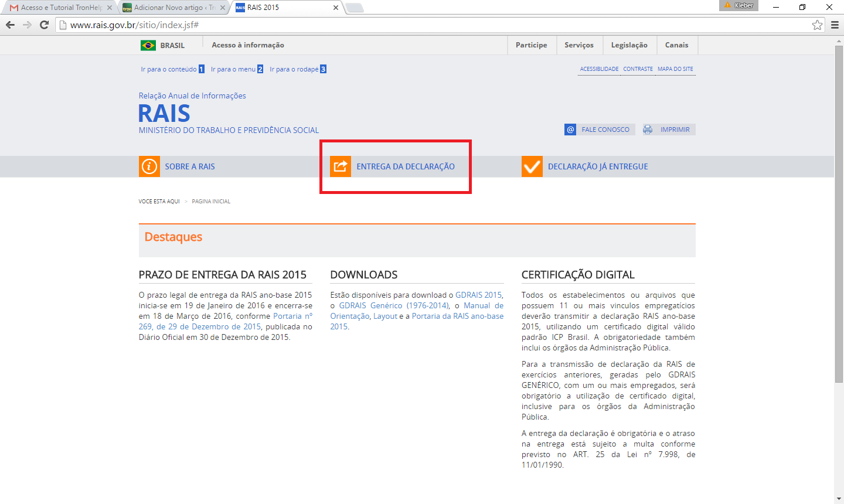Screen dimensions: 844x504
Task: Open the Serviços menu in the top bar
Action: pyautogui.click(x=579, y=45)
